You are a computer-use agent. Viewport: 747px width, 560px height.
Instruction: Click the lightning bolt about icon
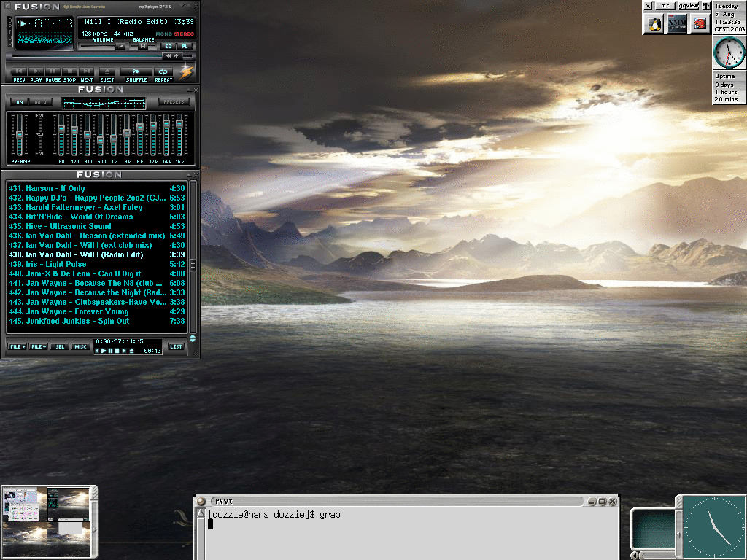coord(186,72)
